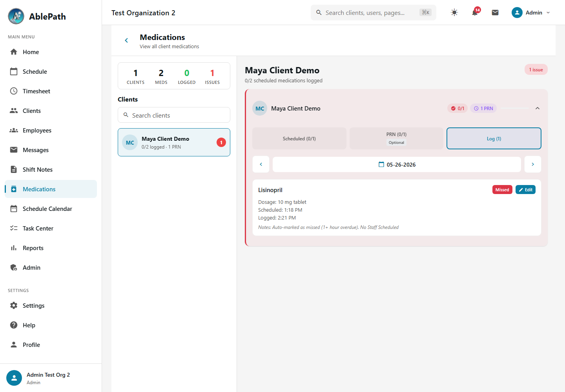Focus the Search clients input

pos(174,115)
